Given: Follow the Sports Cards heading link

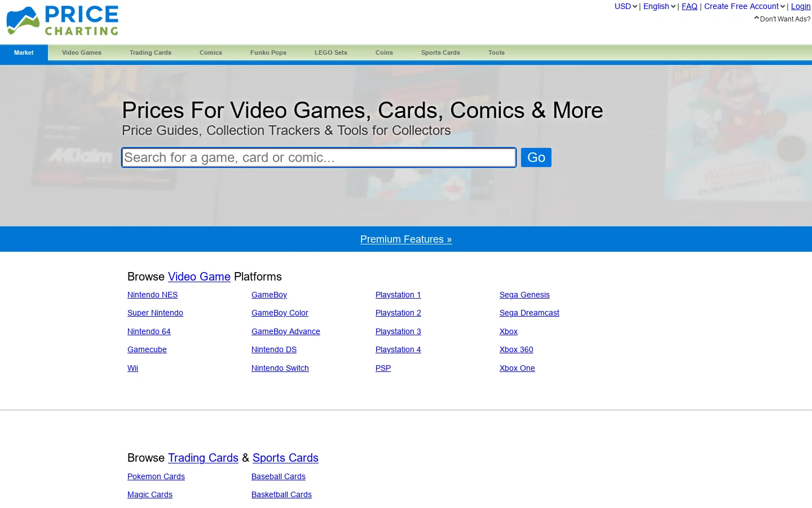Looking at the screenshot, I should coord(285,458).
